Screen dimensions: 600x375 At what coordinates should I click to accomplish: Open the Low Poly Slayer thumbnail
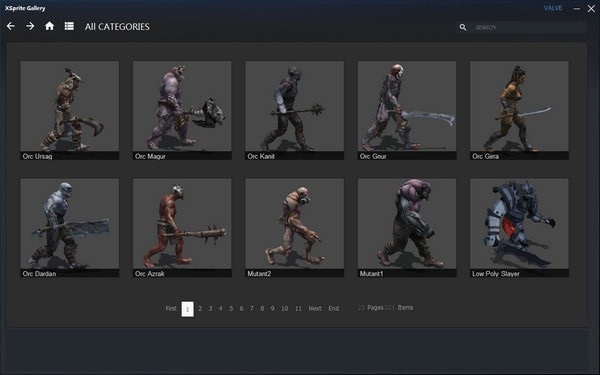click(519, 228)
